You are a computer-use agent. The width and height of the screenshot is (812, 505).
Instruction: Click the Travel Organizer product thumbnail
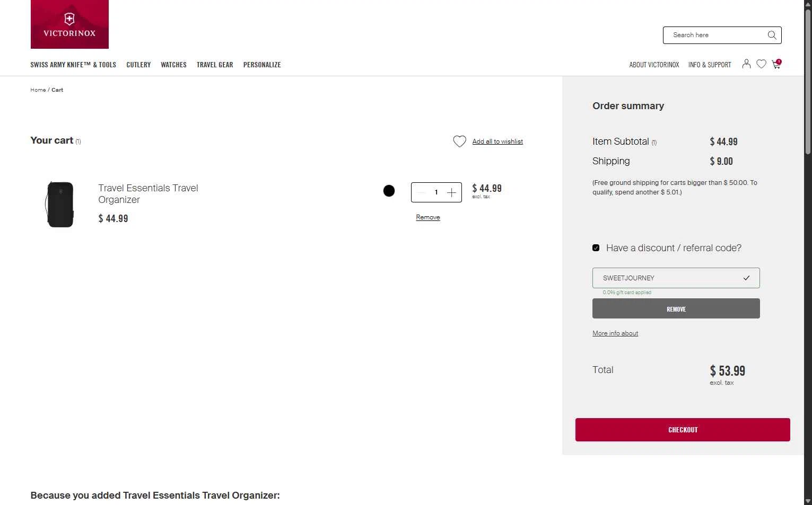point(60,204)
